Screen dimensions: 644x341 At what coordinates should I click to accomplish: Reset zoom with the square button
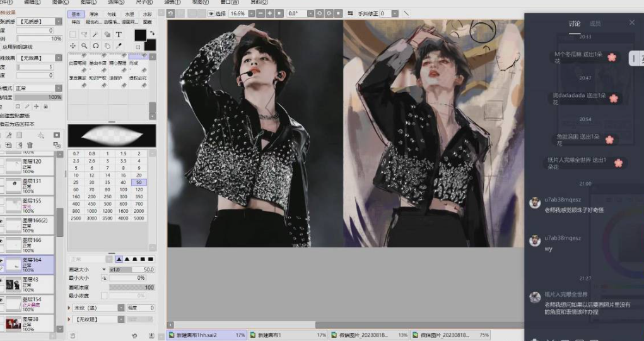[279, 13]
